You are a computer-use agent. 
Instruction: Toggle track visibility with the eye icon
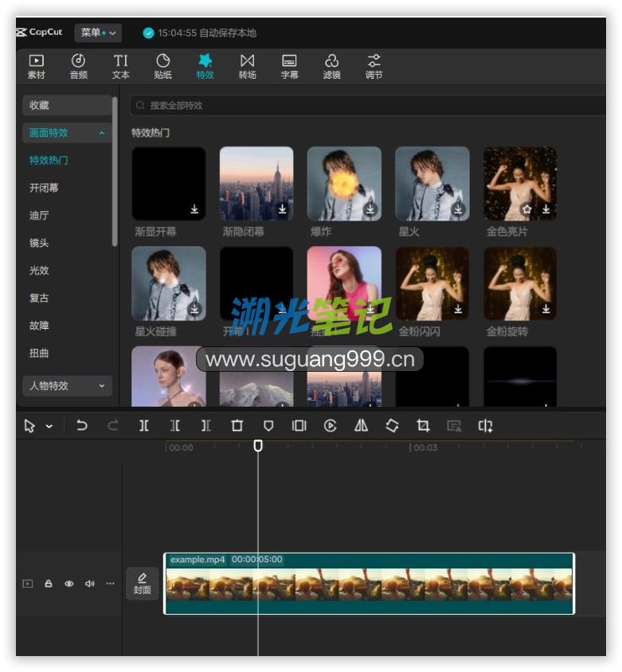click(69, 584)
